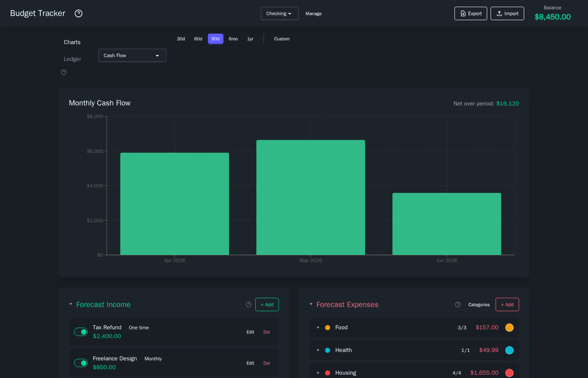588x378 pixels.
Task: Select the 90d time range option
Action: coord(215,39)
